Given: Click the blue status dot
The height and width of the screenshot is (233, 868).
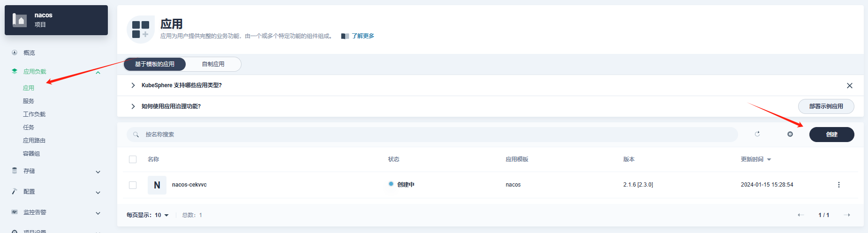Looking at the screenshot, I should pos(391,184).
